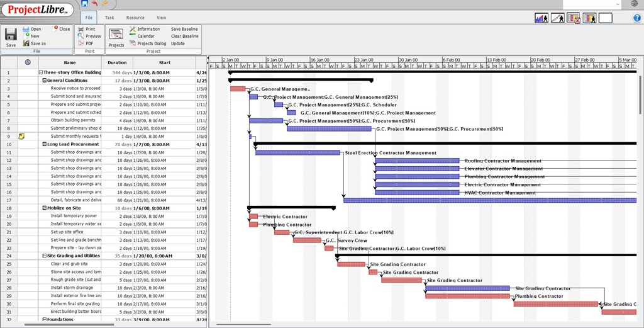The width and height of the screenshot is (644, 328).
Task: Click the Clear Baseline button
Action: (x=184, y=37)
